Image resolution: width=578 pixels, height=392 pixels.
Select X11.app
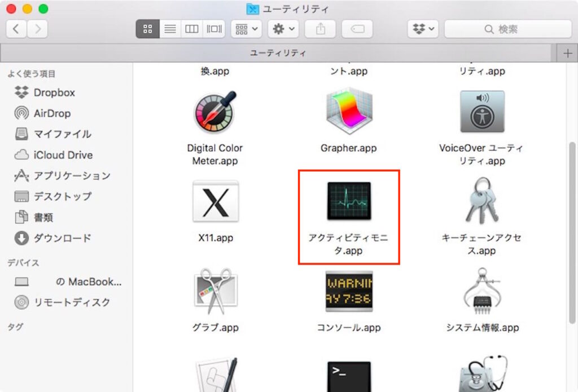(x=215, y=201)
